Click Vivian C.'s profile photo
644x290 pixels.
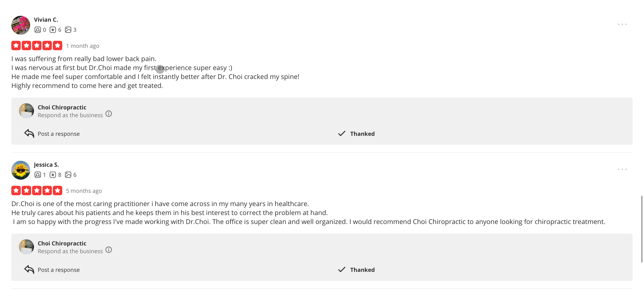coord(21,25)
